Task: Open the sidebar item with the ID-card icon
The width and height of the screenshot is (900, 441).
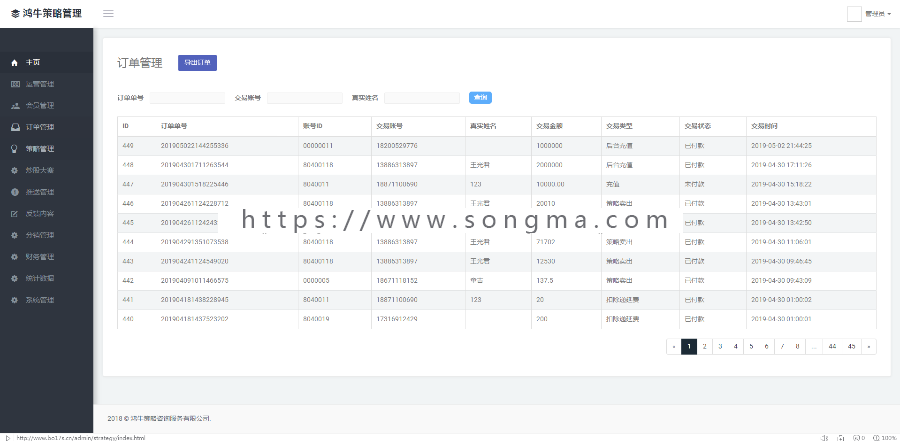Action: 15,84
